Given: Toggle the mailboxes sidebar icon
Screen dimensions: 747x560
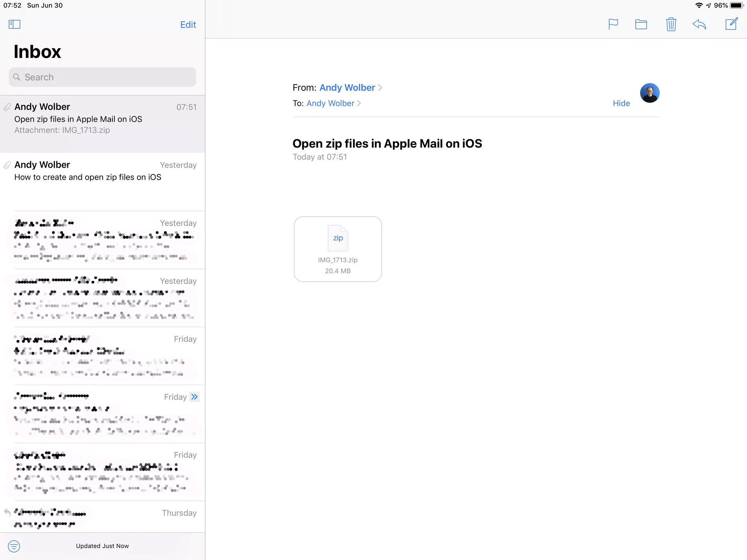Looking at the screenshot, I should click(x=14, y=24).
